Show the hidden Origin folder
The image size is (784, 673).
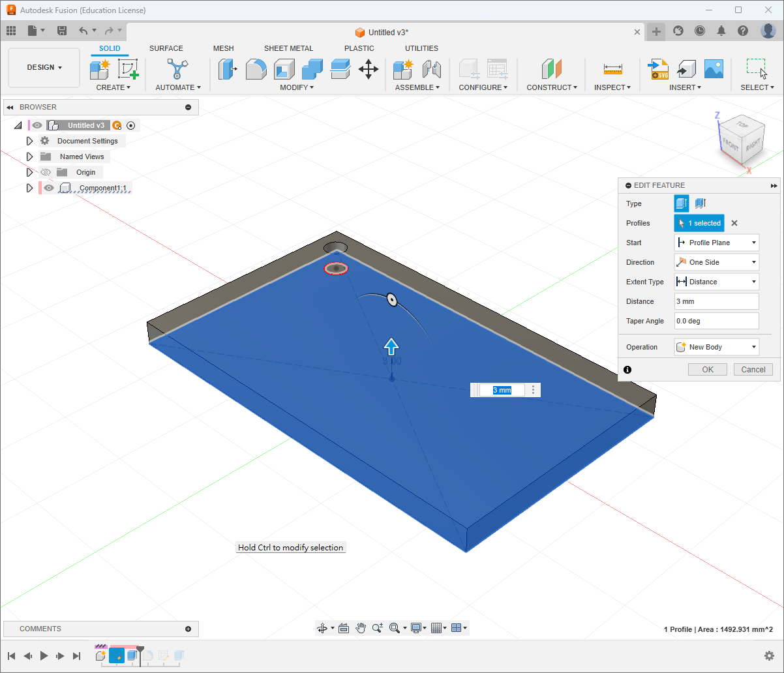pos(46,172)
